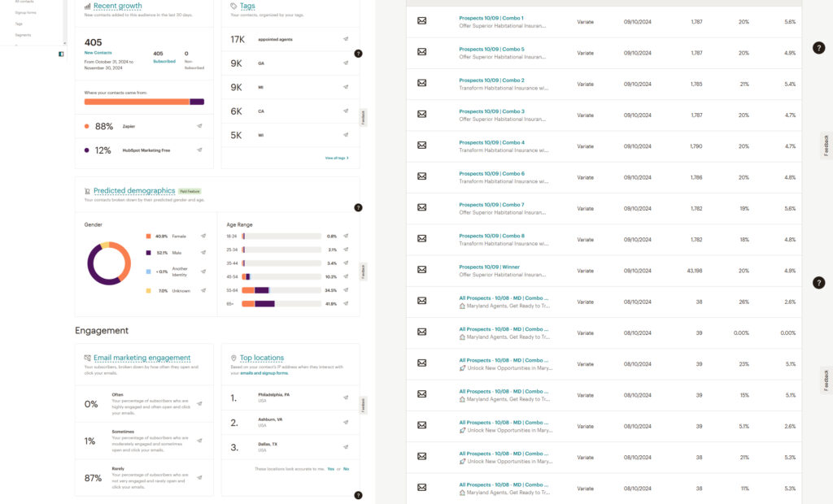Viewport: 833px width, 504px height.
Task: Click send icon for Rarely engaged subscribers
Action: coord(200,477)
